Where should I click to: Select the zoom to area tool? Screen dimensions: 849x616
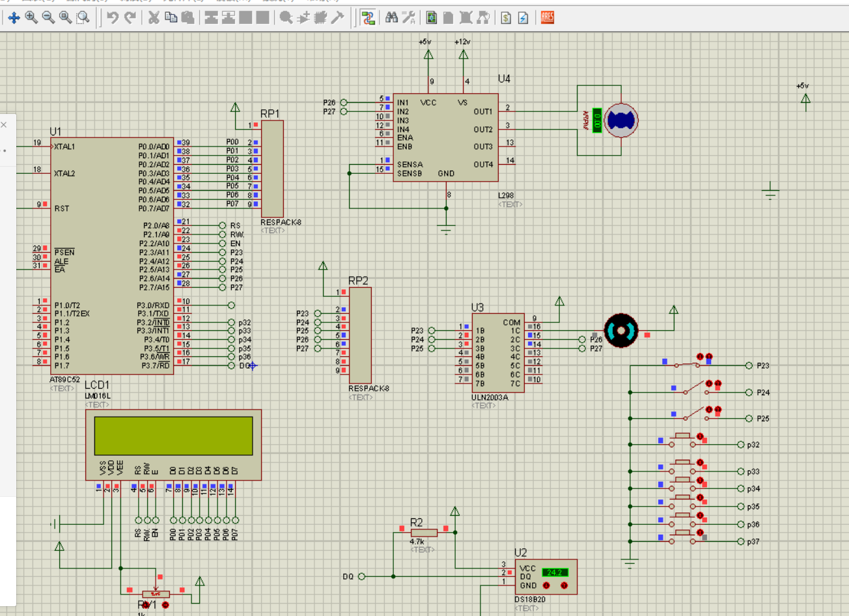tap(83, 18)
